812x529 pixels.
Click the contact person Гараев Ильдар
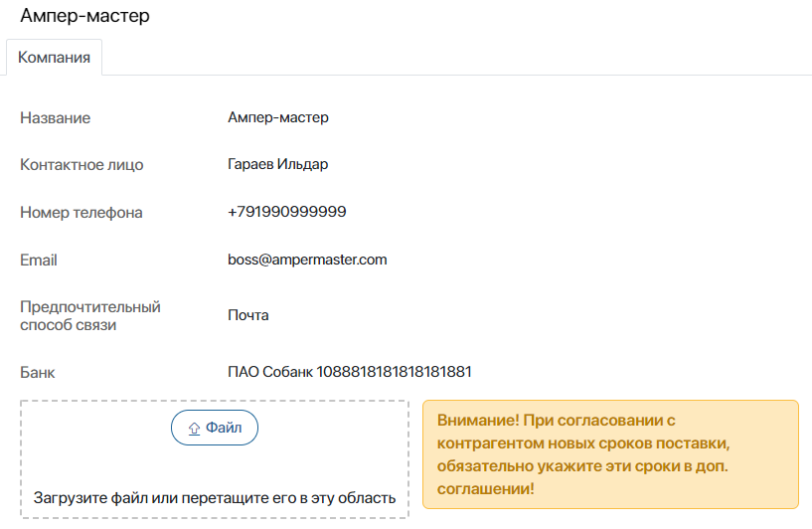(278, 164)
